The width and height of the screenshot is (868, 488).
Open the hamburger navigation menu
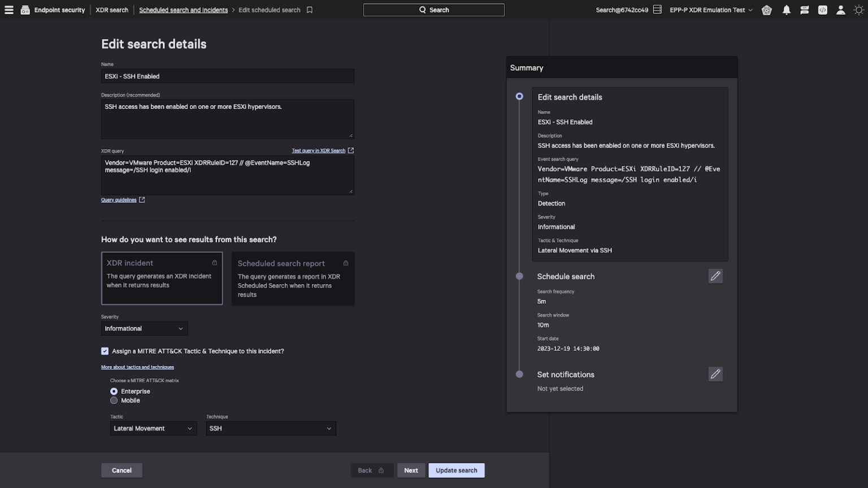[8, 10]
